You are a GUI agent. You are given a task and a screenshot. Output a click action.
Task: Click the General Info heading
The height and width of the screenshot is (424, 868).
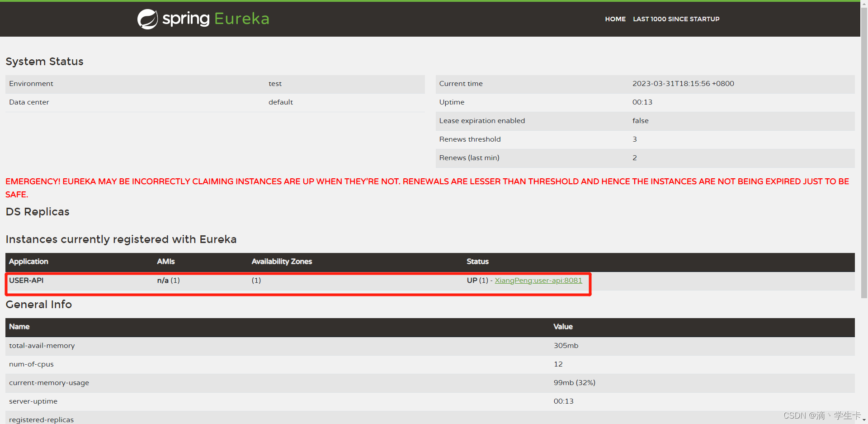39,305
